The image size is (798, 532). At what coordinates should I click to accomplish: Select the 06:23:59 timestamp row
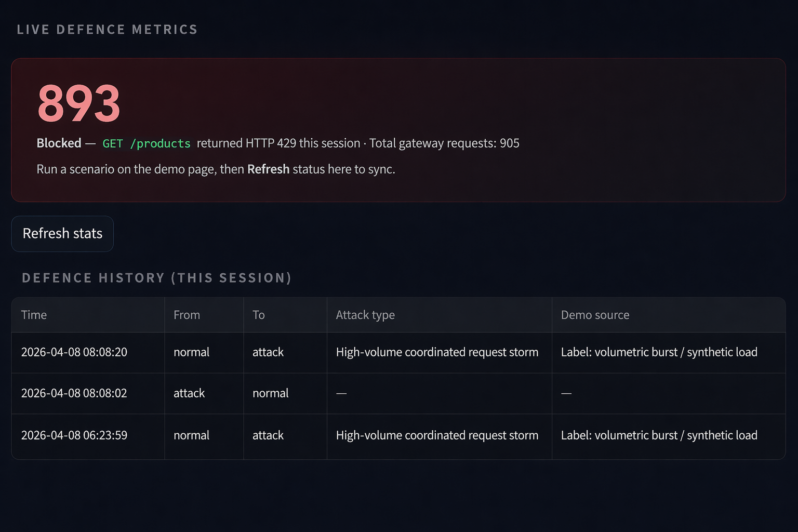(x=74, y=435)
